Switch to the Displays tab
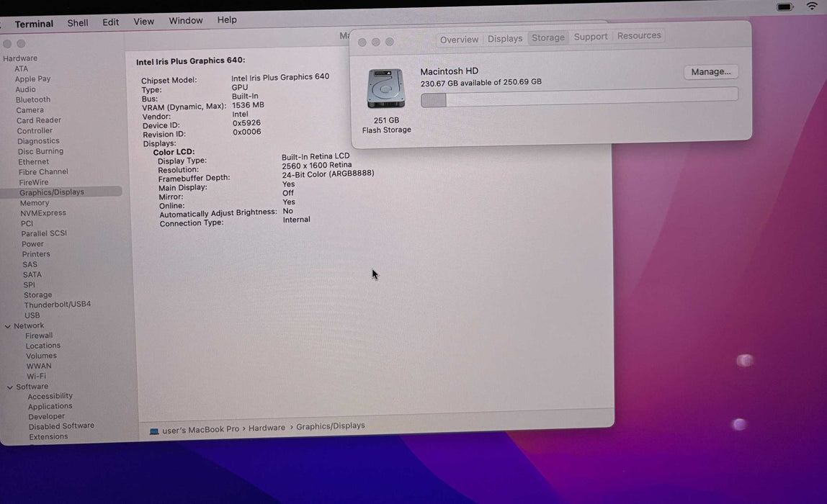Screen dimensions: 827x504 (x=505, y=38)
